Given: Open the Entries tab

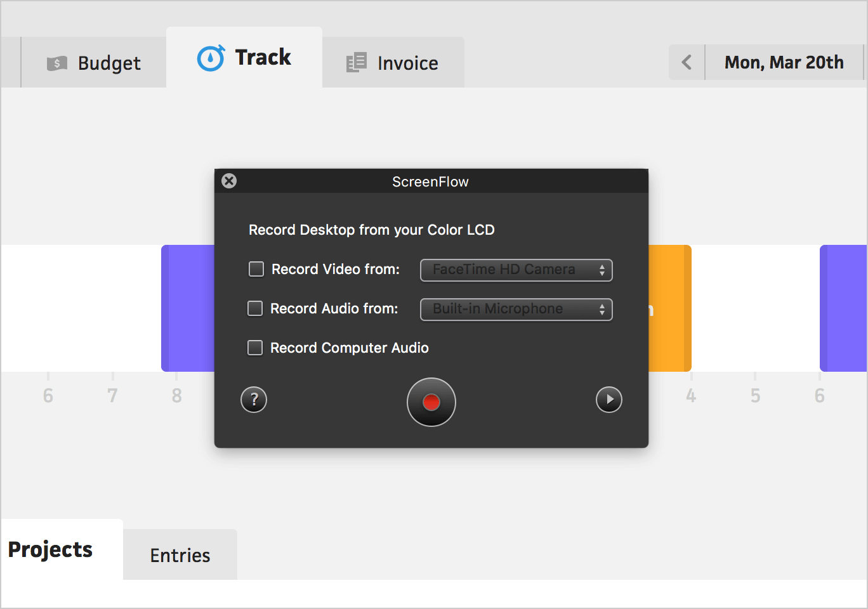Looking at the screenshot, I should tap(180, 555).
